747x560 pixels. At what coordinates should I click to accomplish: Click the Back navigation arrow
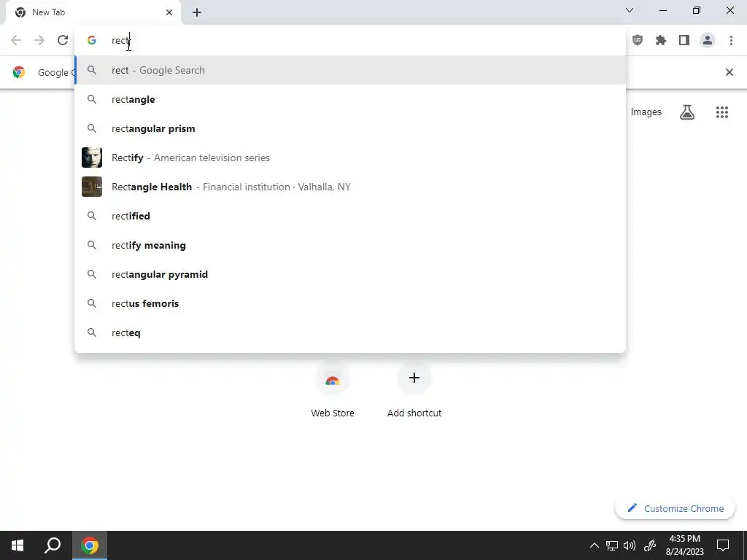tap(16, 40)
